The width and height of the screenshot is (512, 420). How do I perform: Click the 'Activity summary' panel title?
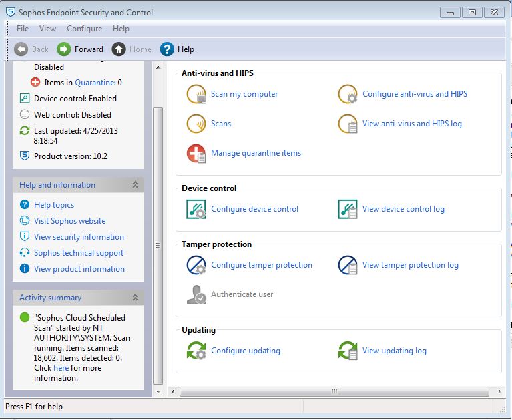(50, 298)
